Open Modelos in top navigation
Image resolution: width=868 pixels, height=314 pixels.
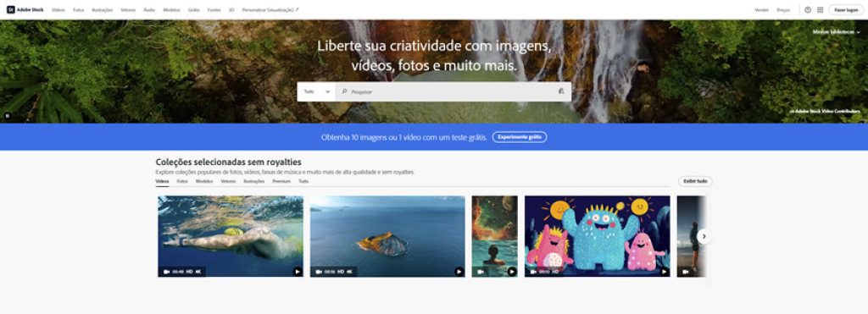pyautogui.click(x=171, y=10)
